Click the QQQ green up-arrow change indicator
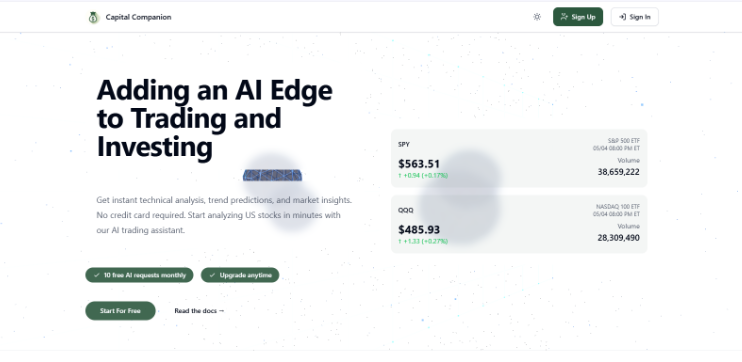 pyautogui.click(x=423, y=241)
